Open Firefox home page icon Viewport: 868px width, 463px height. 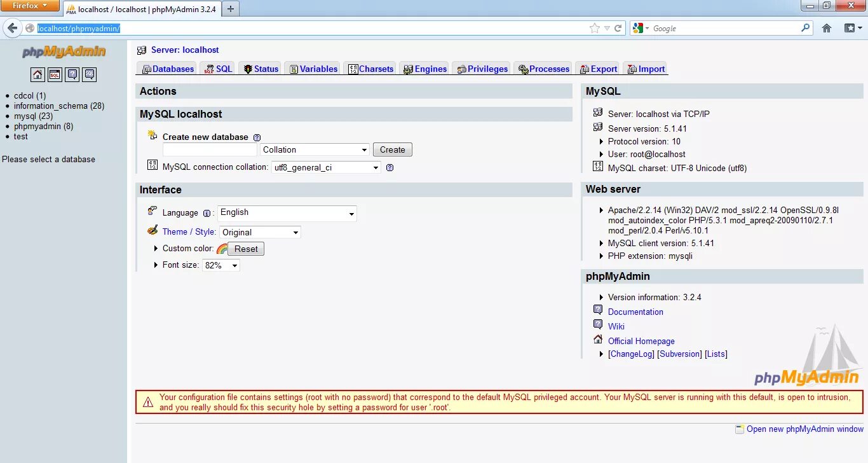(x=827, y=28)
